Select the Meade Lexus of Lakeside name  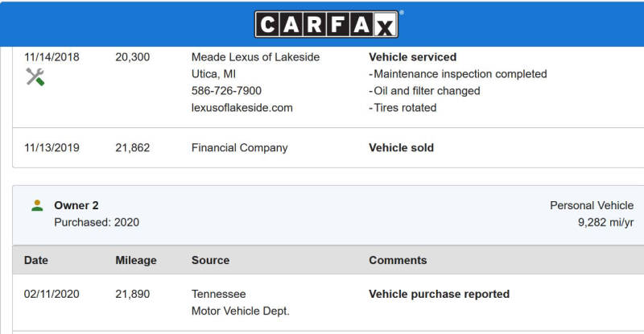(255, 57)
